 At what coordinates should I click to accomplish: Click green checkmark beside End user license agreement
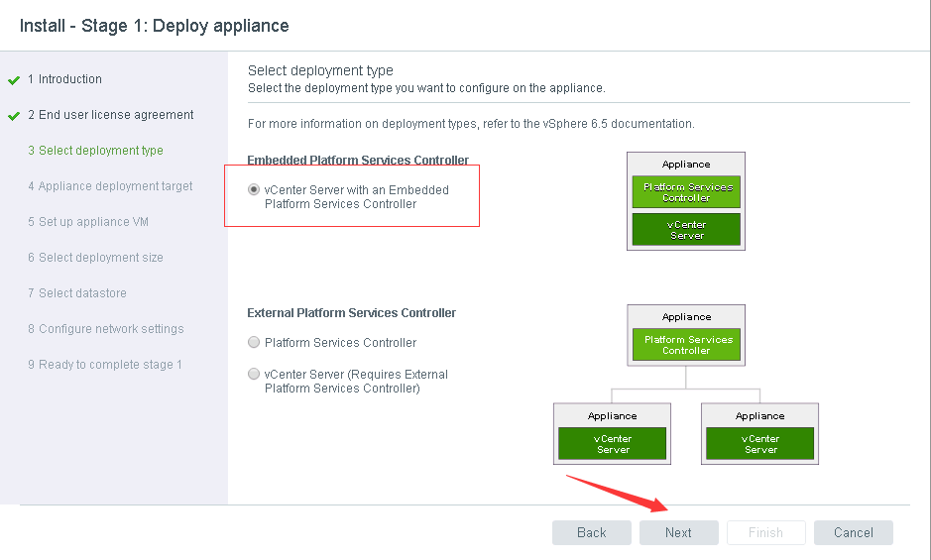[x=14, y=116]
